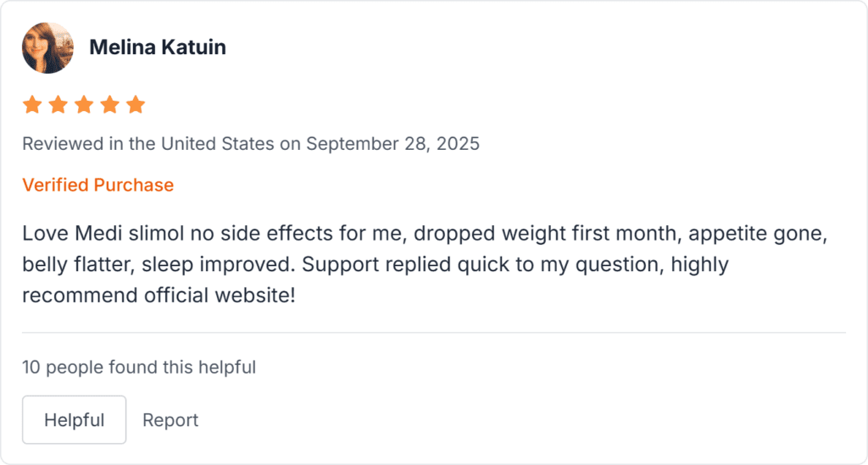
Task: Click the first orange rating star
Action: point(32,105)
